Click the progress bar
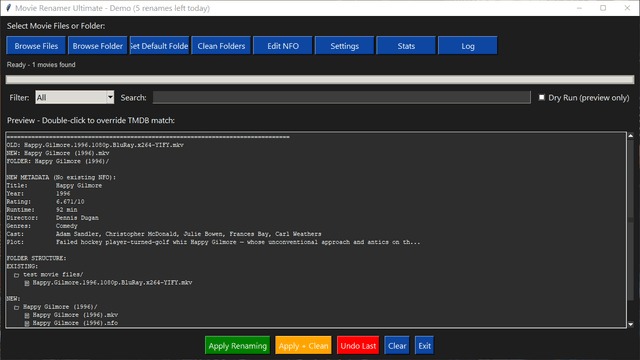 [320, 79]
